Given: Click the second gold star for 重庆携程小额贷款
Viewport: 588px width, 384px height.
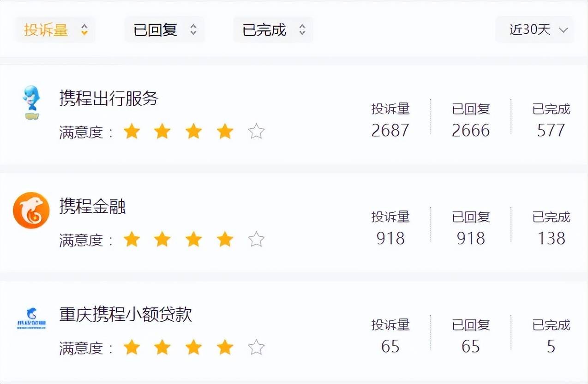Looking at the screenshot, I should [162, 348].
